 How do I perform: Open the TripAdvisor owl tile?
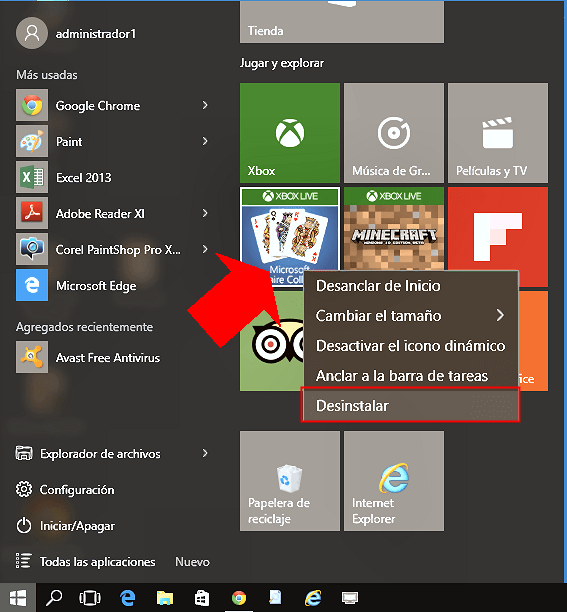pyautogui.click(x=272, y=341)
